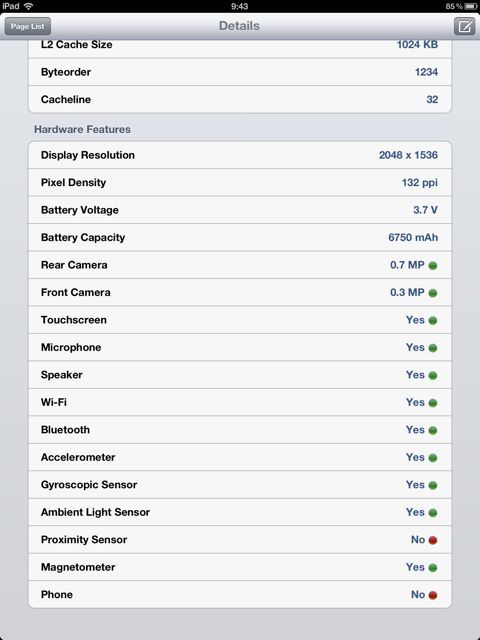
Task: Tap the Hardware Features section header
Action: coord(82,129)
